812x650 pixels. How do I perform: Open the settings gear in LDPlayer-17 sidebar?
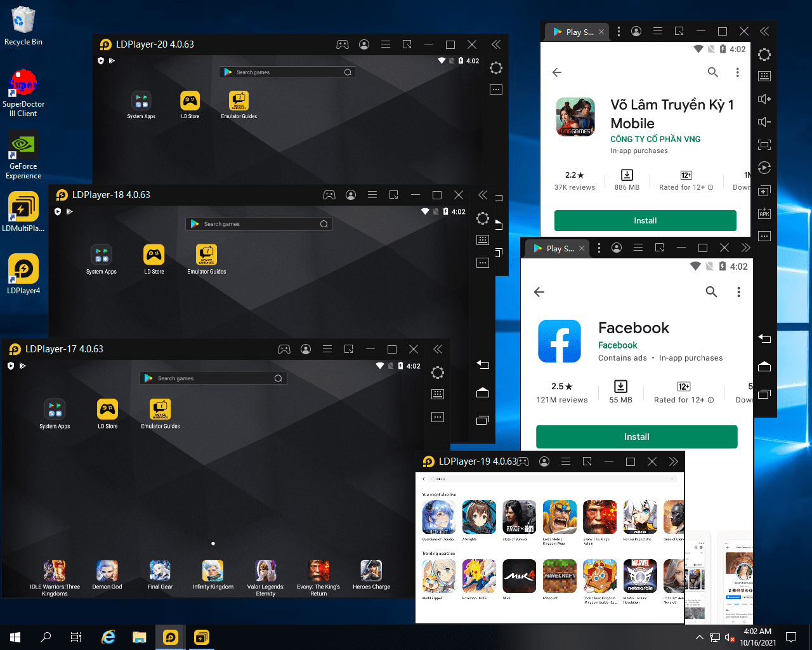tap(438, 373)
